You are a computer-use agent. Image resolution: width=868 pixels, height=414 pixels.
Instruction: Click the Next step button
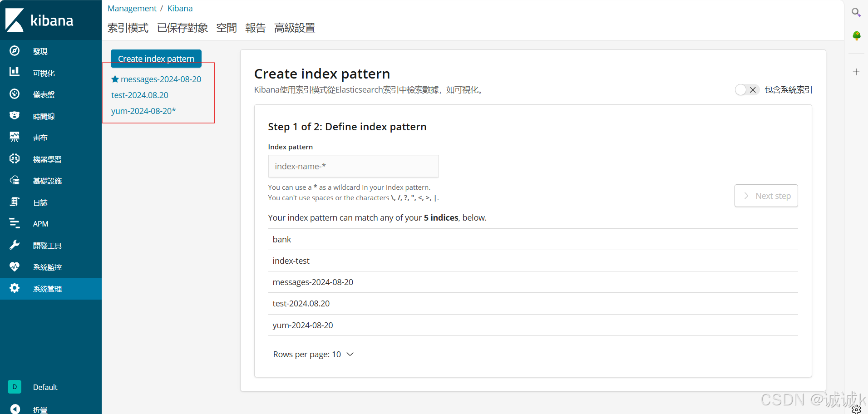coord(766,196)
